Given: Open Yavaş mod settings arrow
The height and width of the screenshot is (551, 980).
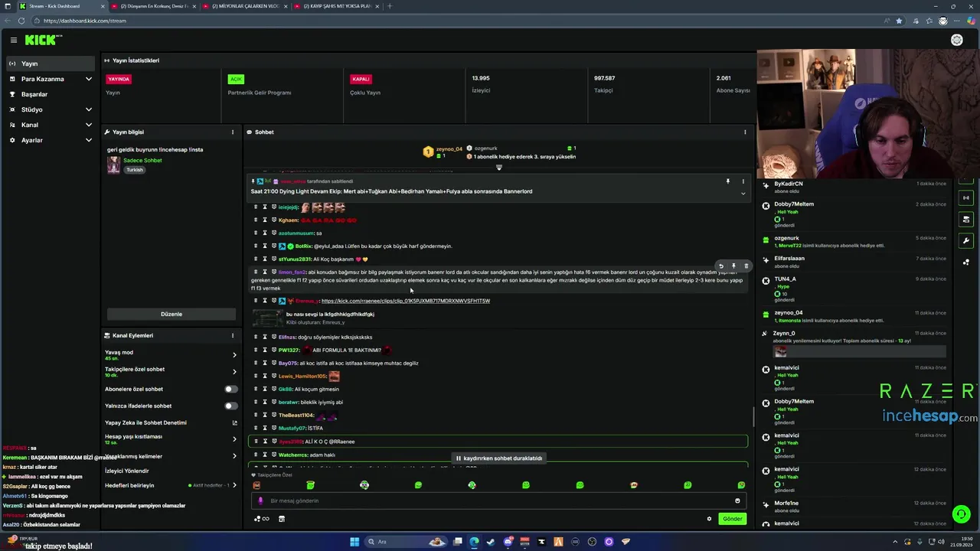Looking at the screenshot, I should point(234,355).
